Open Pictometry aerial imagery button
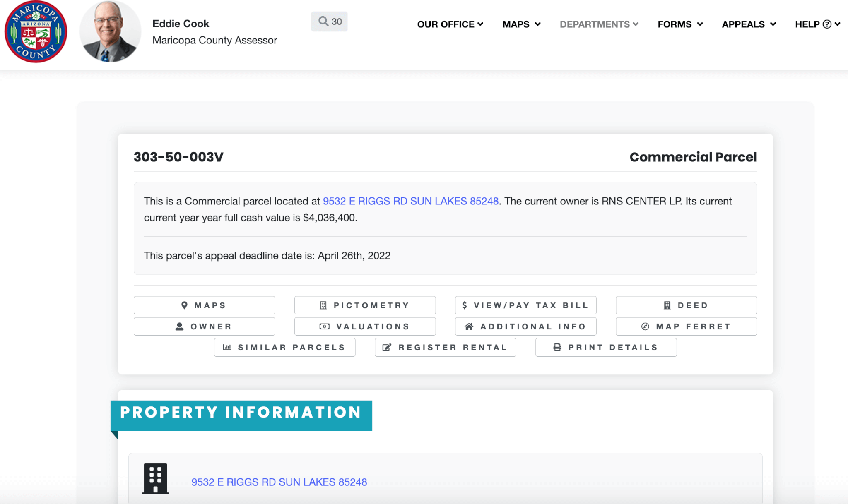848x504 pixels. coord(365,305)
